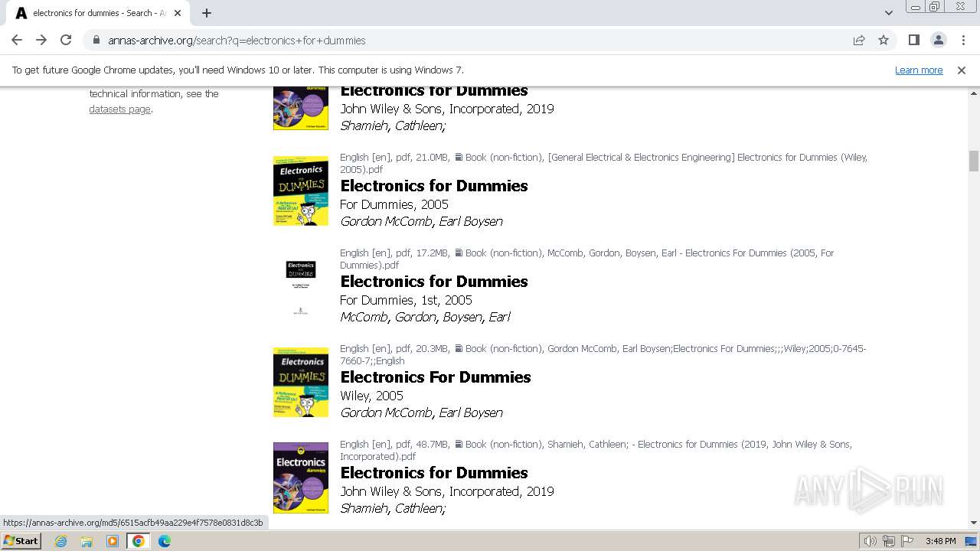Open Action Center flag icon

(x=906, y=541)
